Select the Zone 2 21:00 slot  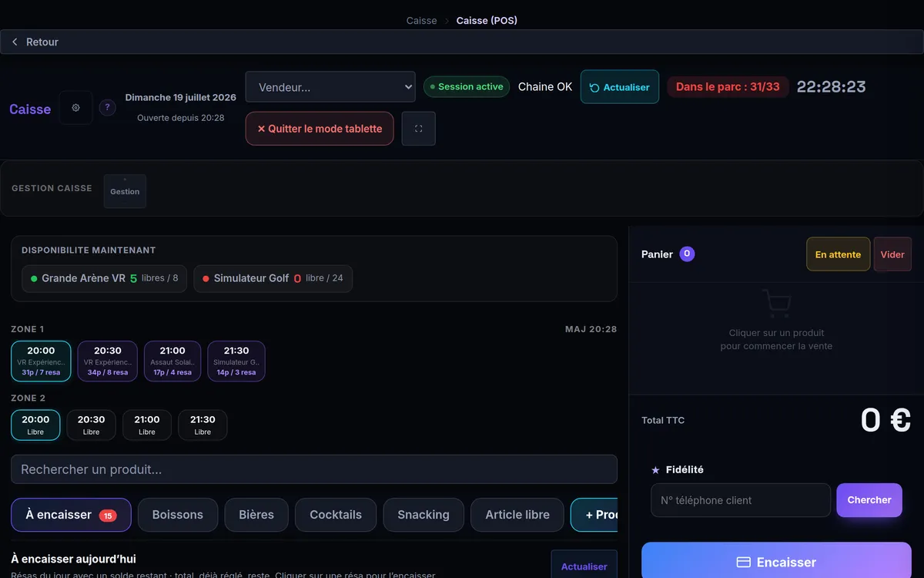(147, 425)
